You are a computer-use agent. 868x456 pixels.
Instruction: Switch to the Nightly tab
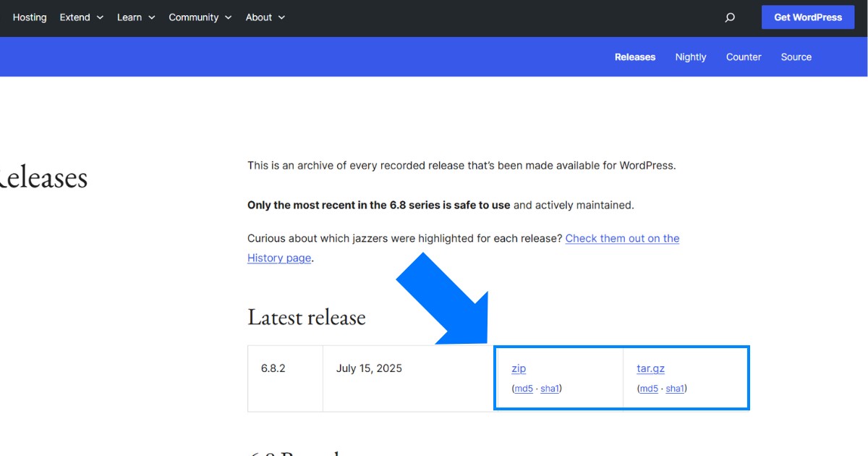click(690, 56)
